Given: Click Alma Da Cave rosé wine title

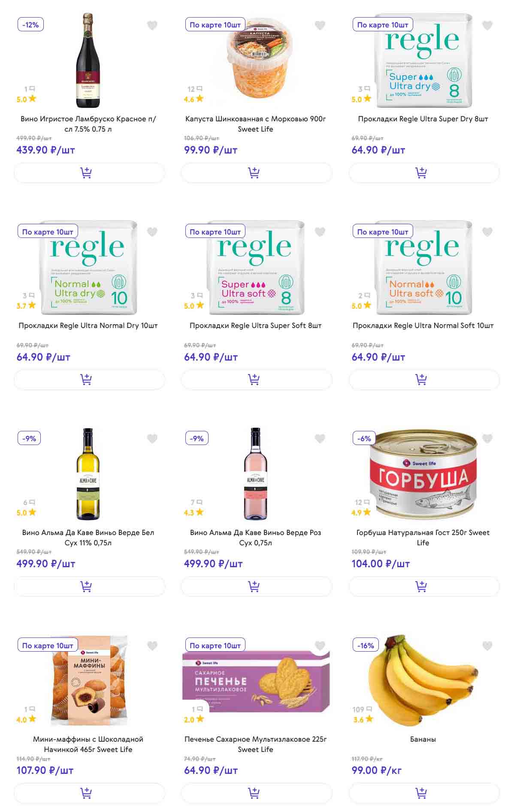Looking at the screenshot, I should tap(255, 538).
